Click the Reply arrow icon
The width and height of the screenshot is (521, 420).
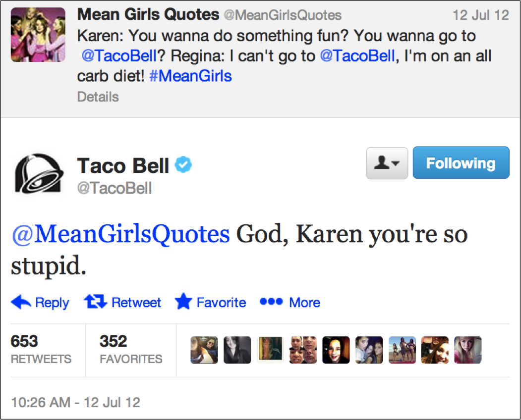pyautogui.click(x=22, y=302)
